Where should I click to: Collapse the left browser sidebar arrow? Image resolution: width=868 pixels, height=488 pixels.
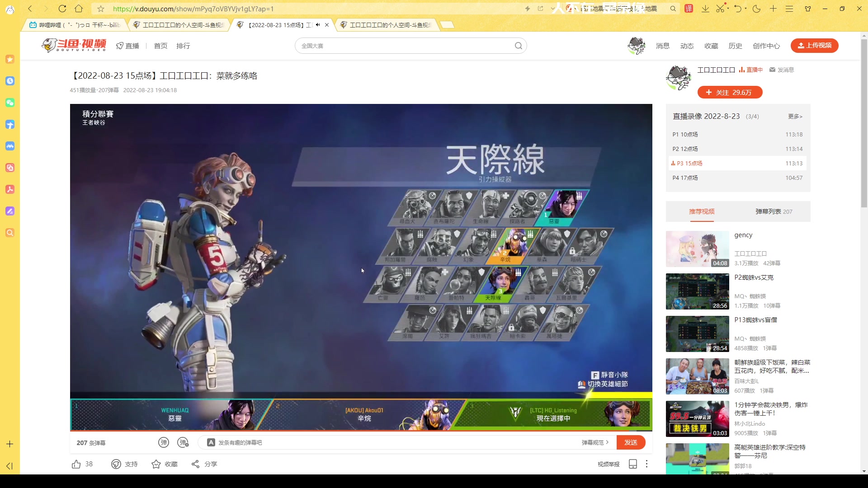(x=9, y=466)
